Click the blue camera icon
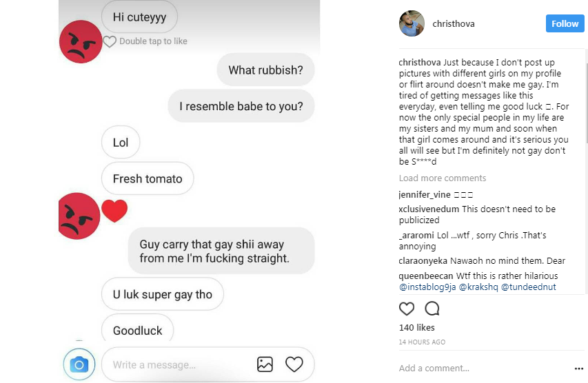The image size is (588, 383). pos(79,364)
